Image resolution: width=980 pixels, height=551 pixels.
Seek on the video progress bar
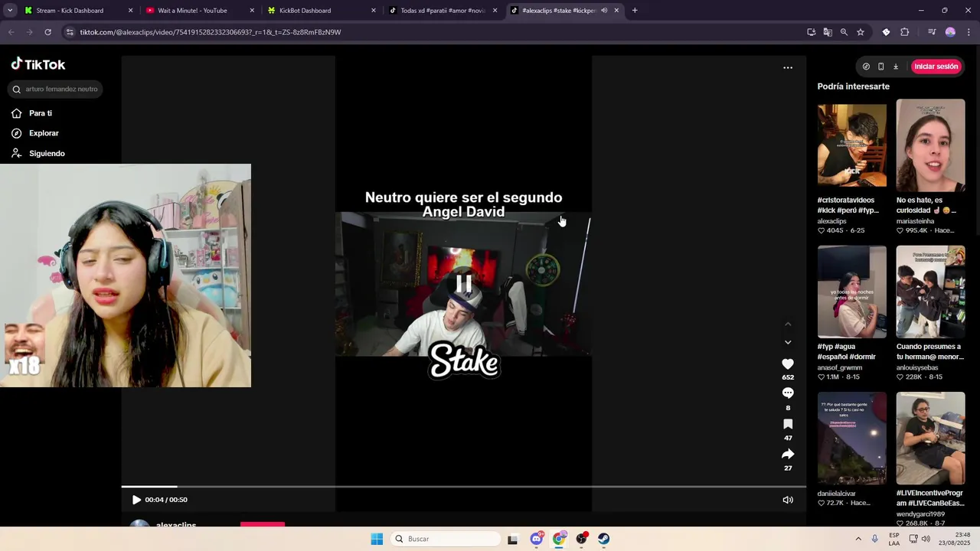(x=463, y=486)
